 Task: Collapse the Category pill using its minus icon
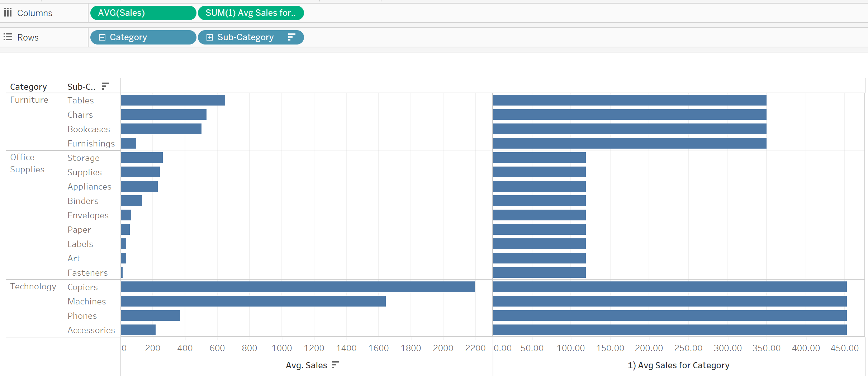coord(102,37)
